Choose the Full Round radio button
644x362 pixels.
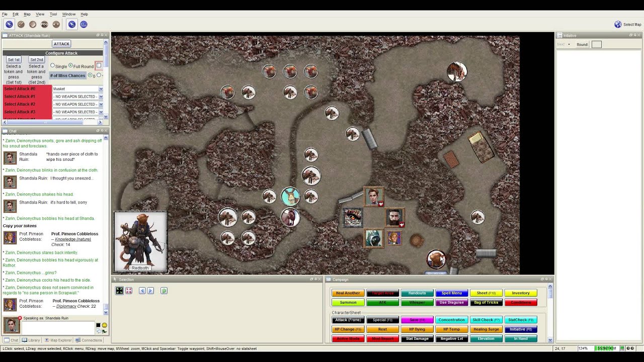[70, 66]
